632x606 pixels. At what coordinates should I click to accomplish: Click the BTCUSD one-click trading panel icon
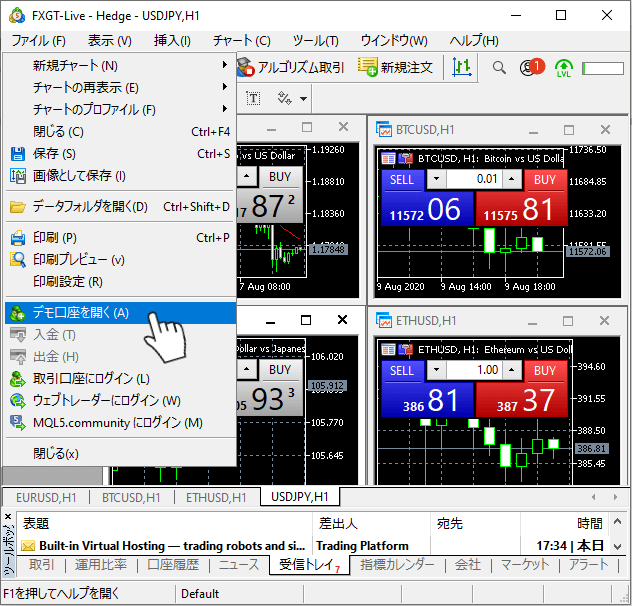(405, 159)
